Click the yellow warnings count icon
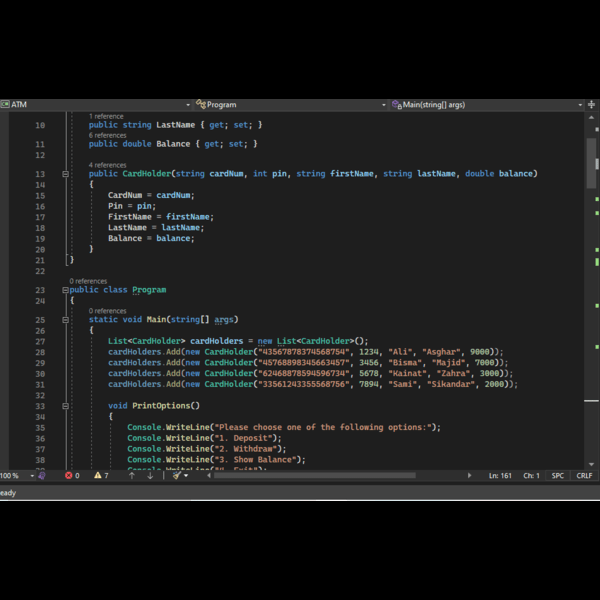 coord(98,475)
